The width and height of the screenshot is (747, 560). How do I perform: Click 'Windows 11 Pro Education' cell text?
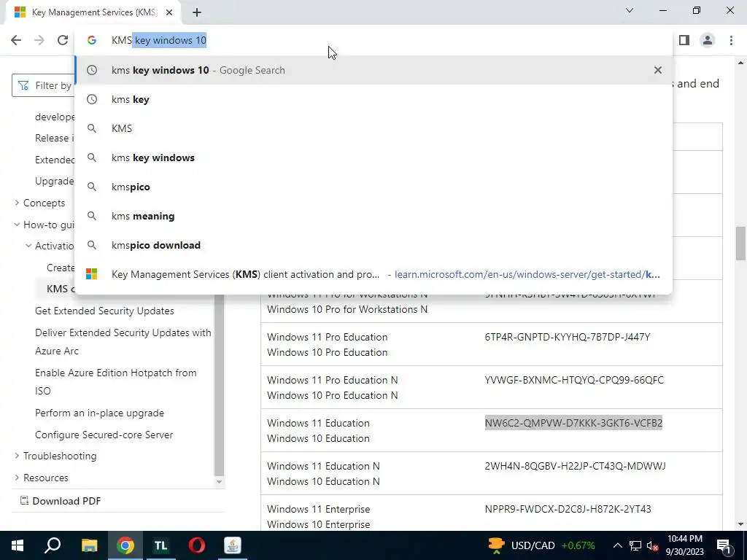[x=327, y=337]
